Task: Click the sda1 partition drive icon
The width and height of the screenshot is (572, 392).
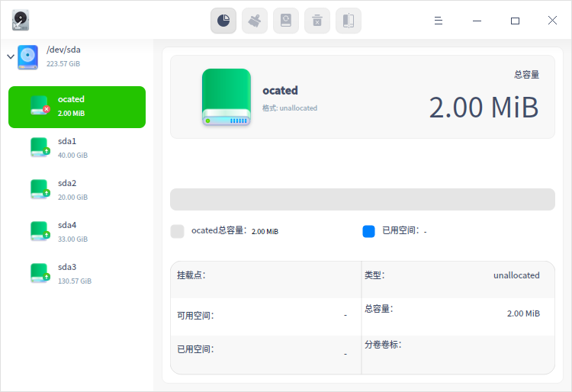Action: pos(40,147)
